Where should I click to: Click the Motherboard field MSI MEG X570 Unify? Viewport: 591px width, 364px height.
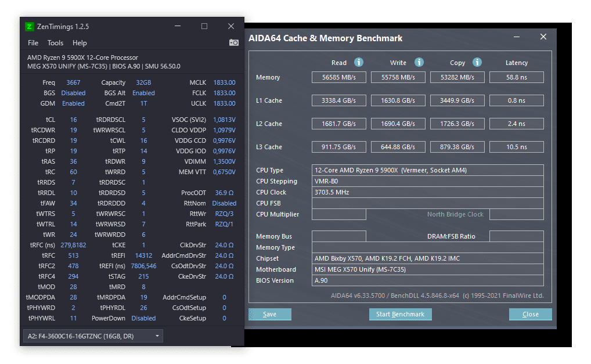click(427, 269)
